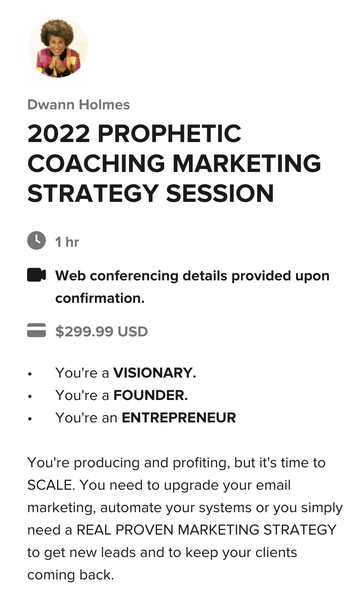Viewport: 362px width, 600px height.
Task: Select the ENTREPRENEUR bullet item
Action: click(145, 417)
